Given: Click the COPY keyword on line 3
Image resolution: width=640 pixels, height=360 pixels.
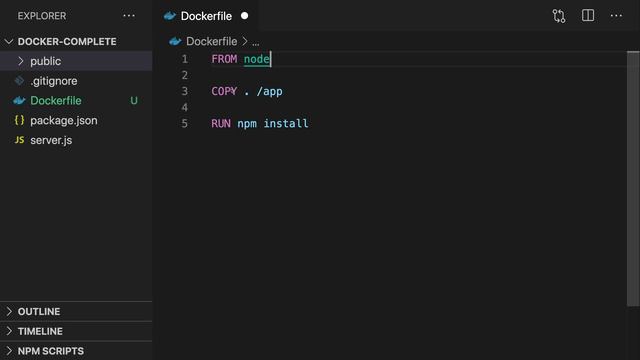Looking at the screenshot, I should 224,91.
